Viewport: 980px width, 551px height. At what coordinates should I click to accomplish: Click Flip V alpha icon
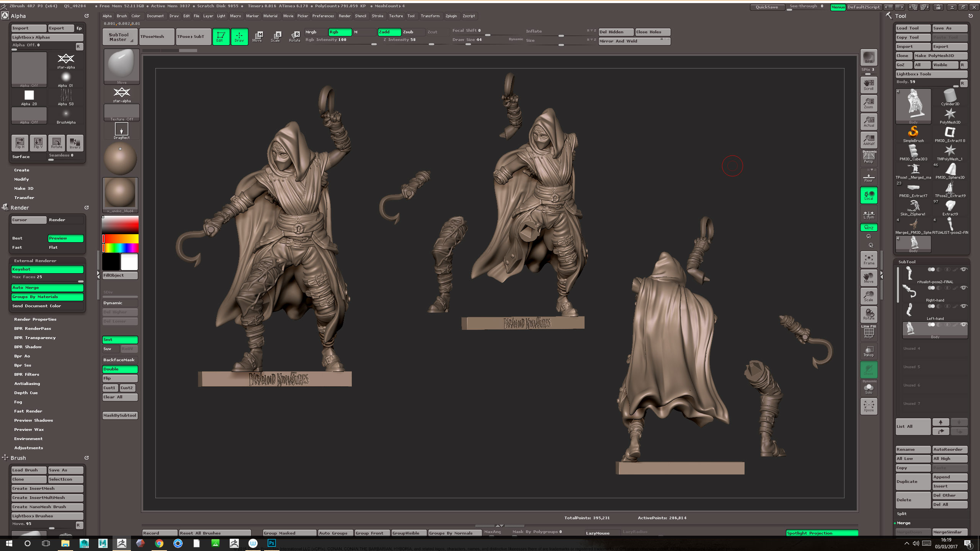pyautogui.click(x=38, y=143)
